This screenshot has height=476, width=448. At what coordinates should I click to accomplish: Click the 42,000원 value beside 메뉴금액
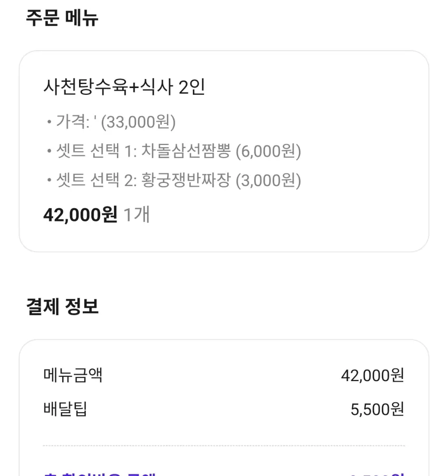pos(373,376)
